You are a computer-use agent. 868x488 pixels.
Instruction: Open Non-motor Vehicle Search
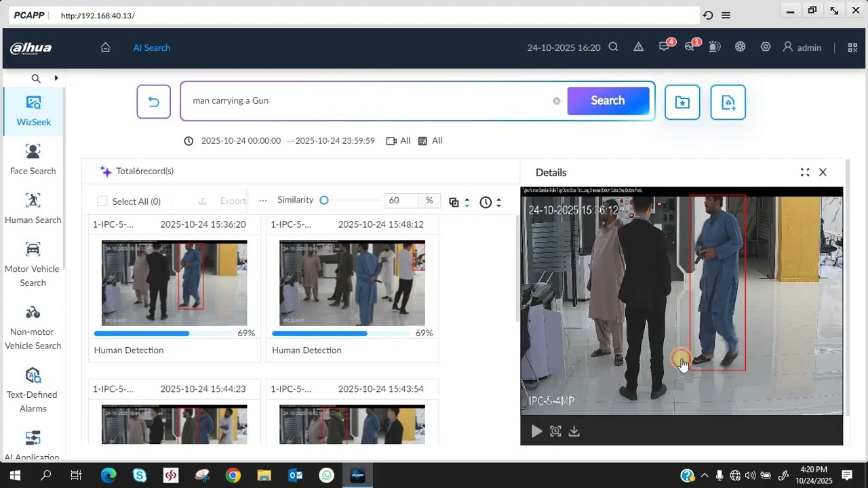[x=33, y=328]
